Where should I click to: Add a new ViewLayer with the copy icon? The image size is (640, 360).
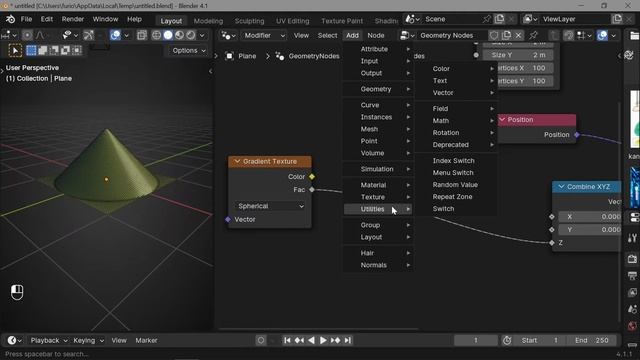tap(617, 19)
